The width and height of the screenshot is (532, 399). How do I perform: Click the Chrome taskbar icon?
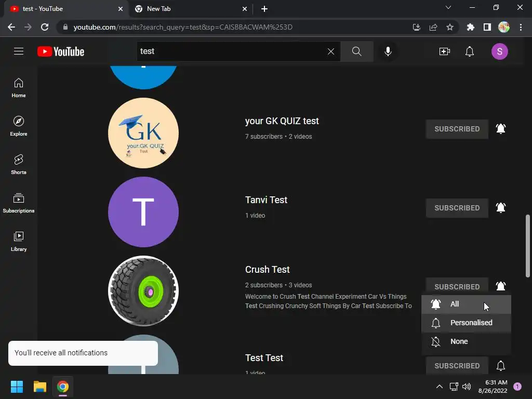point(63,387)
